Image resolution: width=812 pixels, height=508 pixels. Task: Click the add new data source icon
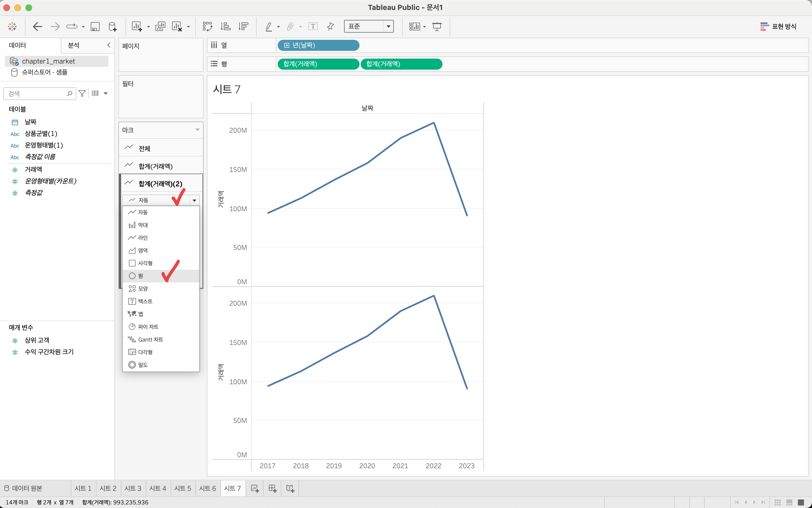pos(113,27)
